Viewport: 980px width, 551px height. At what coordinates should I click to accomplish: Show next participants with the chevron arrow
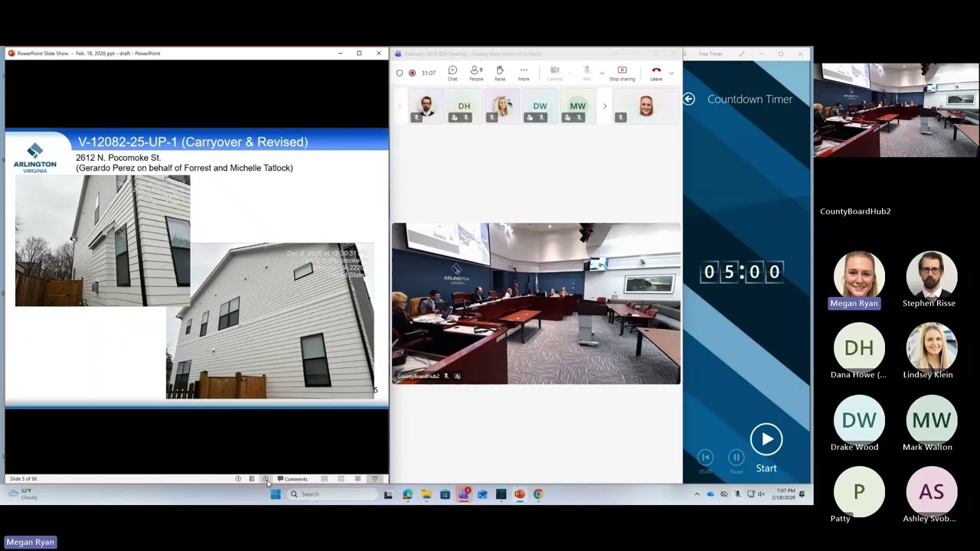(605, 106)
